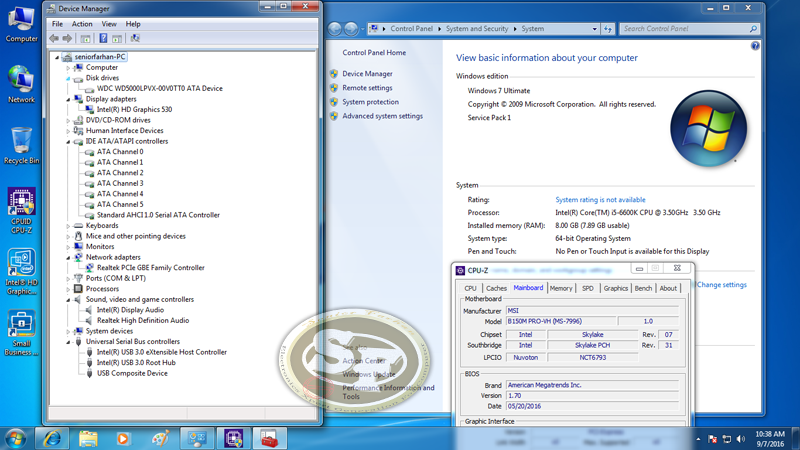Open the View menu in Device Manager
Viewport: 800px width, 450px height.
[109, 24]
